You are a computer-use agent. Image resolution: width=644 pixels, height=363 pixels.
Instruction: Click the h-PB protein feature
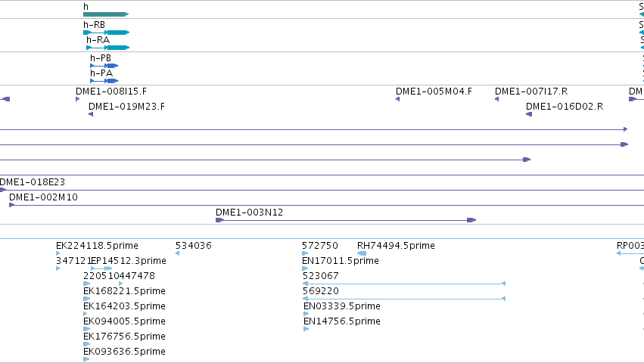(104, 66)
